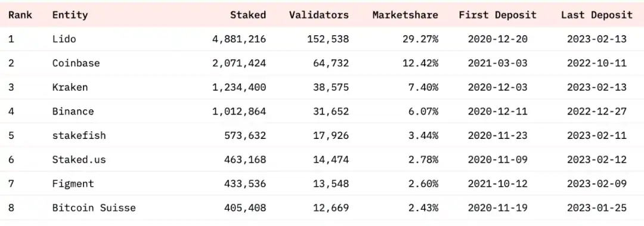Click Binance's validators count 31,652

tap(328, 112)
